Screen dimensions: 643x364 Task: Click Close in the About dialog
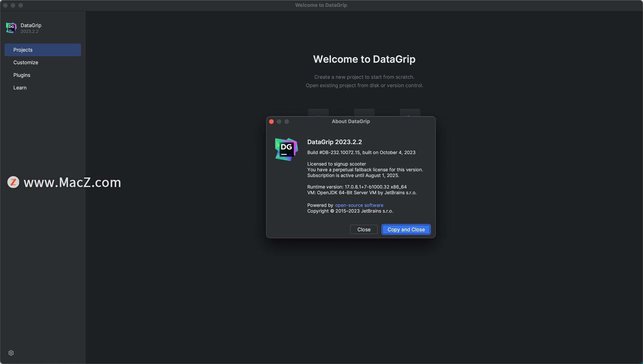[x=363, y=229]
